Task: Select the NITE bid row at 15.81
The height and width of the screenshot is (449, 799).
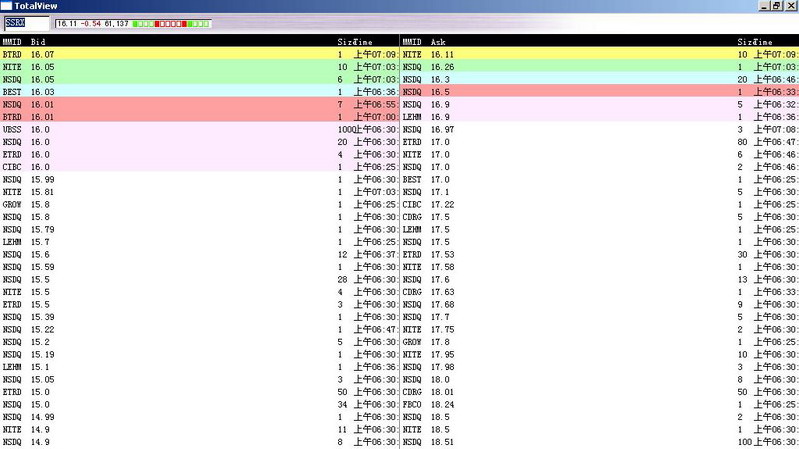Action: tap(200, 192)
